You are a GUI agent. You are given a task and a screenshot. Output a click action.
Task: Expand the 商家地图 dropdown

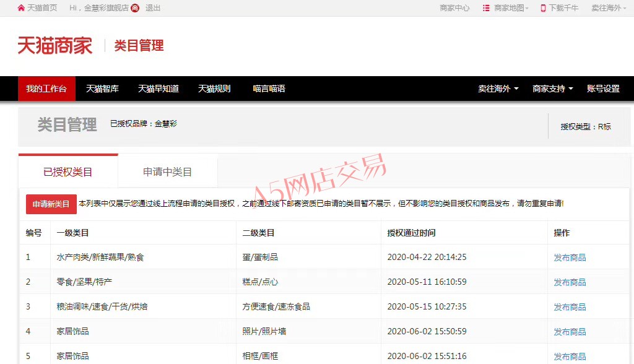(x=511, y=8)
